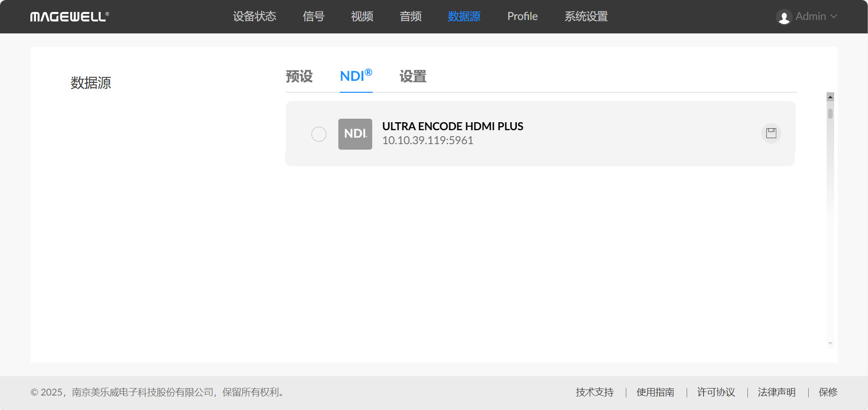
Task: Click the NDI logo thumbnail
Action: (355, 134)
